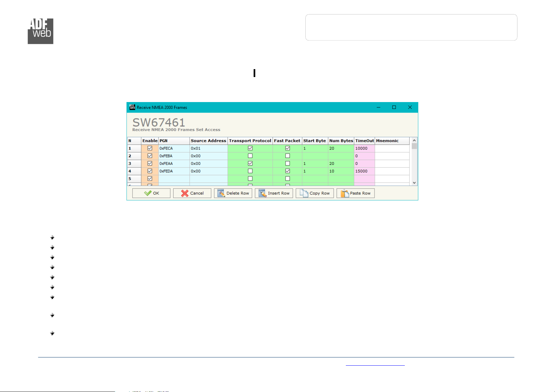555x392 pixels.
Task: Click the Cancel button
Action: tap(192, 193)
